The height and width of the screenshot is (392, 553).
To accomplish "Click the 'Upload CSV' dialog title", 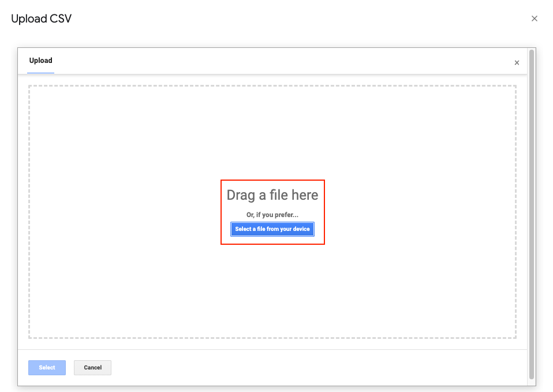I will tap(41, 18).
